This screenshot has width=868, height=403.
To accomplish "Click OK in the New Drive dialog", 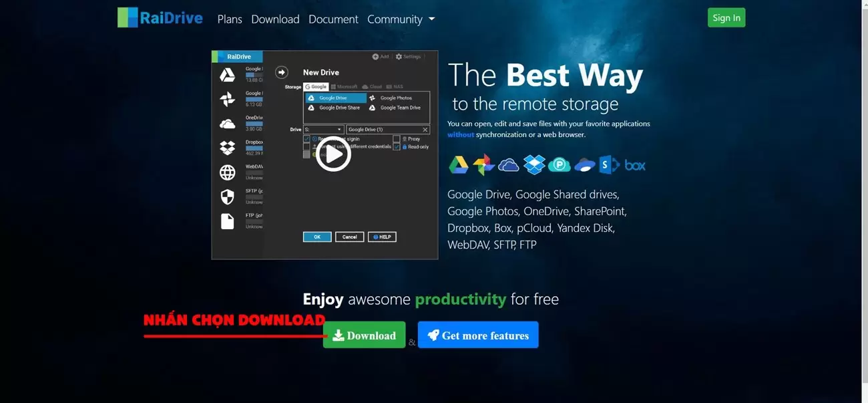I will pyautogui.click(x=317, y=237).
